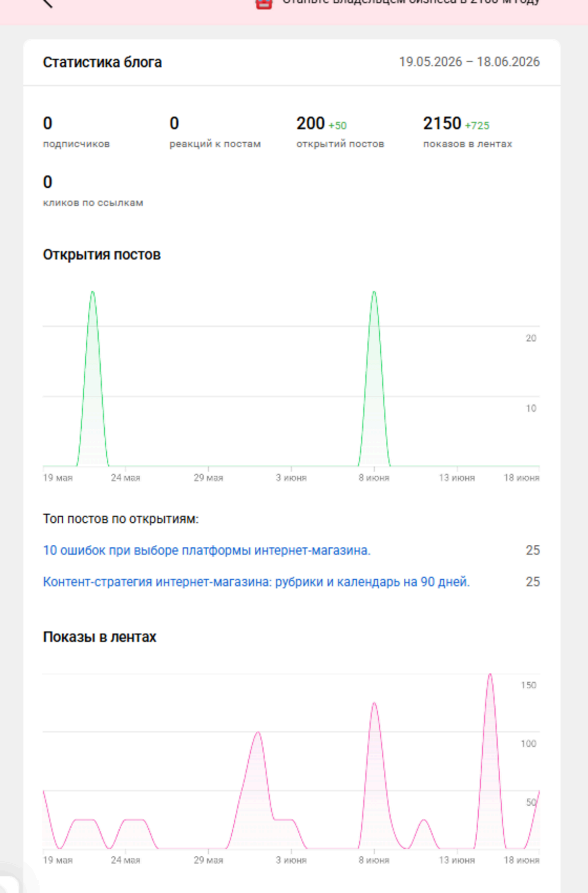Click the "0 кликов по ссылкам" stat
Screen dimensions: 588x893
pos(93,191)
